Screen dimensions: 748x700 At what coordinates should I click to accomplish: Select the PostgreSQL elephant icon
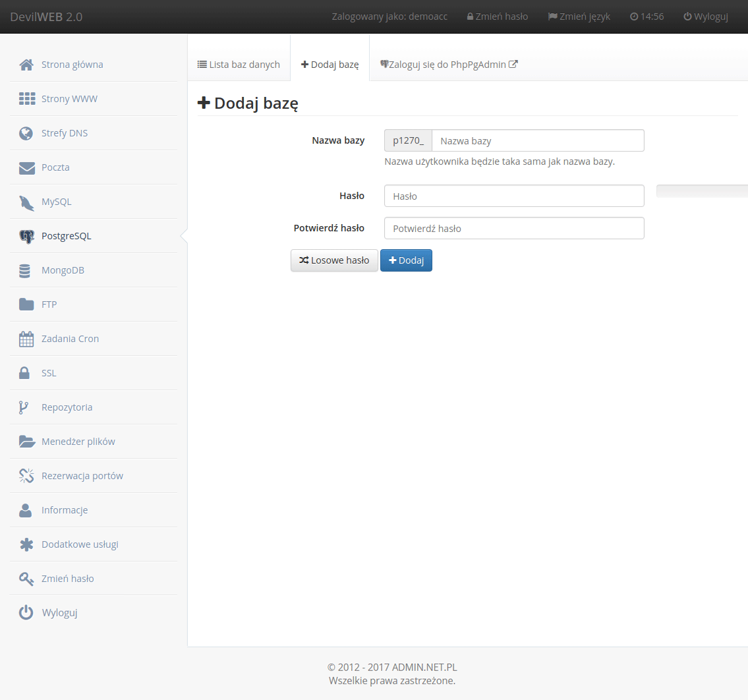(26, 235)
